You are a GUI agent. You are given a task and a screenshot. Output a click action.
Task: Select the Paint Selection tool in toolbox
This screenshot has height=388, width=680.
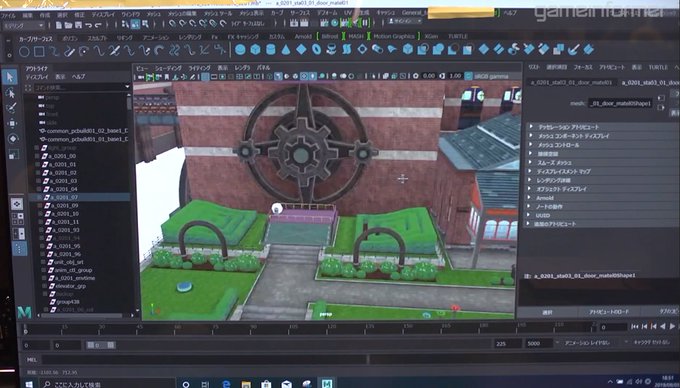[11, 108]
